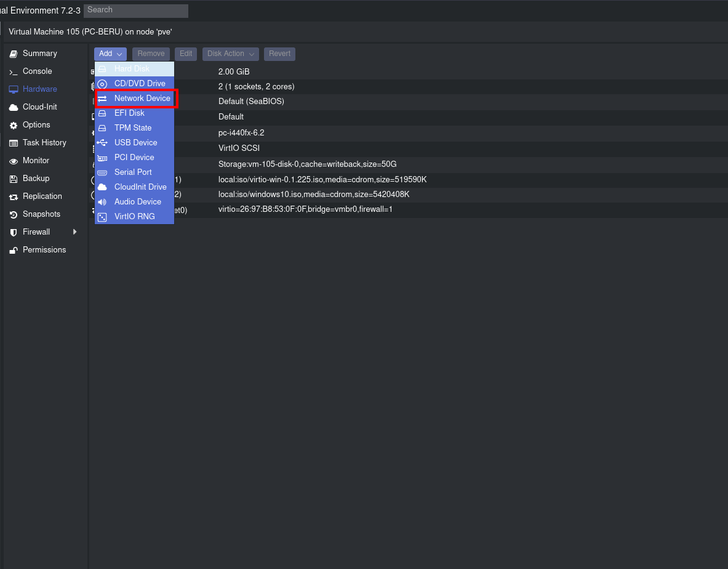Click the Monitor eye icon in sidebar
The image size is (728, 569).
coord(13,161)
